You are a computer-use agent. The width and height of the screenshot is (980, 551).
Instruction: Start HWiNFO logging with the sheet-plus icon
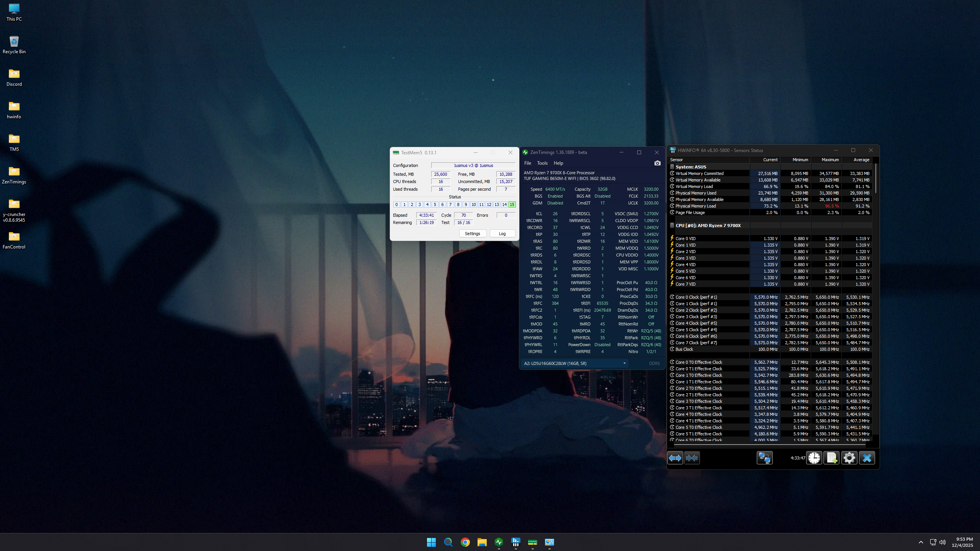pos(832,458)
